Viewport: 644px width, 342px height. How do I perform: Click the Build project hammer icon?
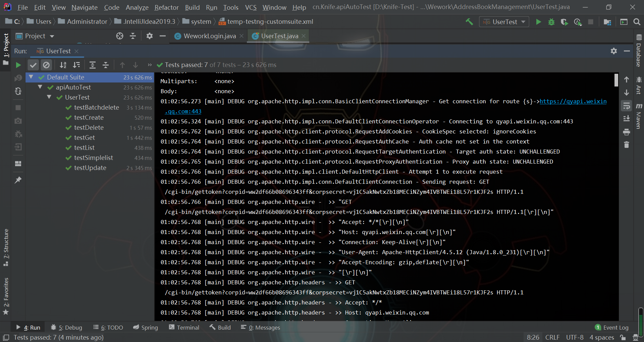(x=469, y=22)
